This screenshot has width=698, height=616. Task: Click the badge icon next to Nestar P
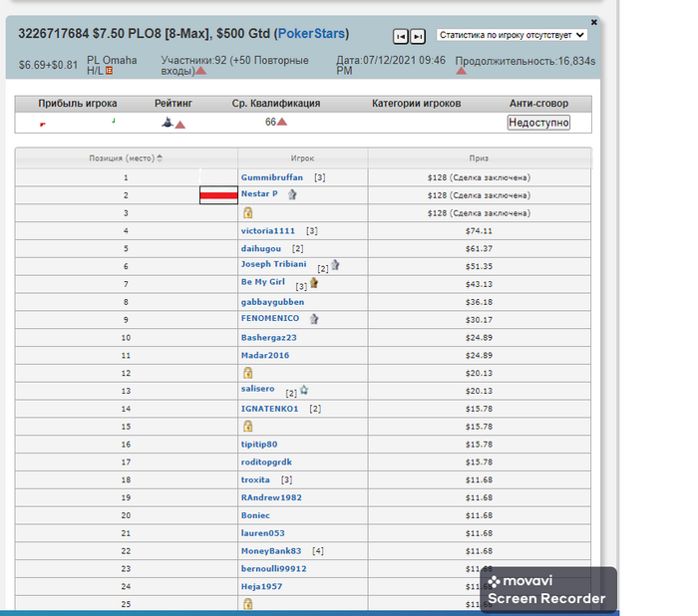coord(292,194)
